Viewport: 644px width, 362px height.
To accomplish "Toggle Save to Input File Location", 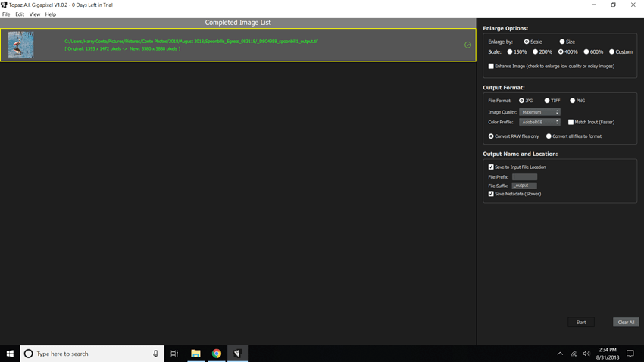I will point(491,167).
